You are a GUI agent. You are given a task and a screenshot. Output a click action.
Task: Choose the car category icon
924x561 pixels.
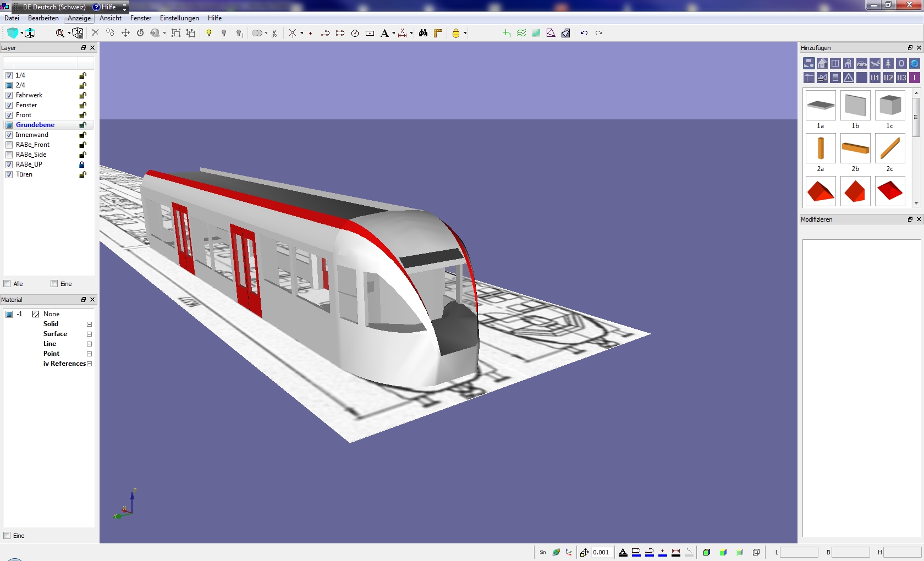coord(861,63)
